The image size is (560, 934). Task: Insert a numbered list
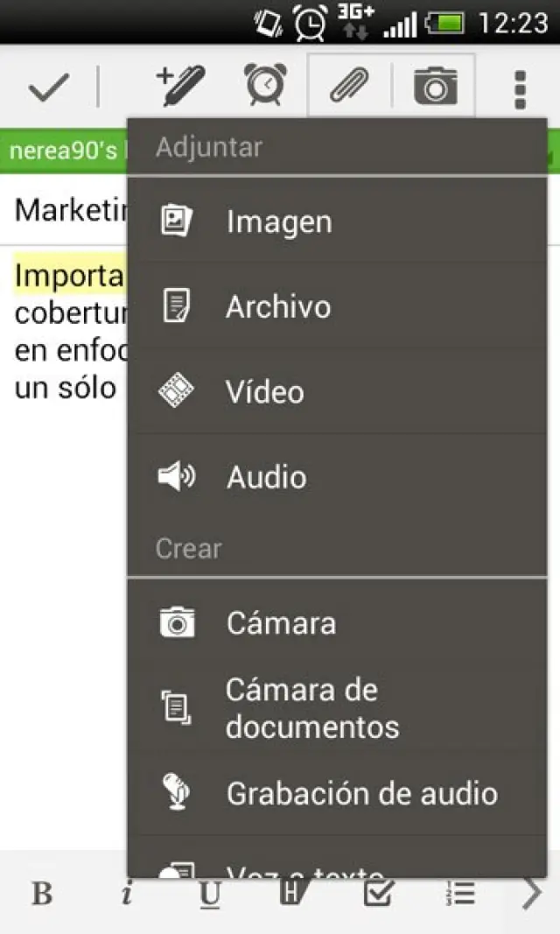460,893
